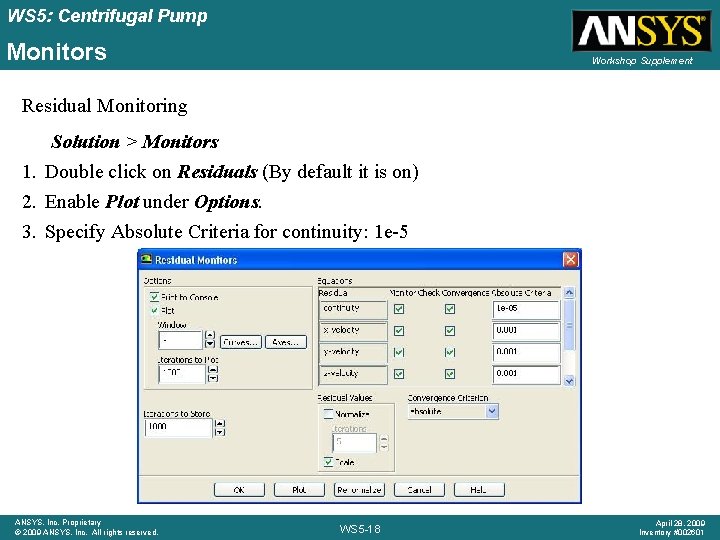Click y-velocity Absolute Criteria field
720x540 pixels.
[526, 353]
